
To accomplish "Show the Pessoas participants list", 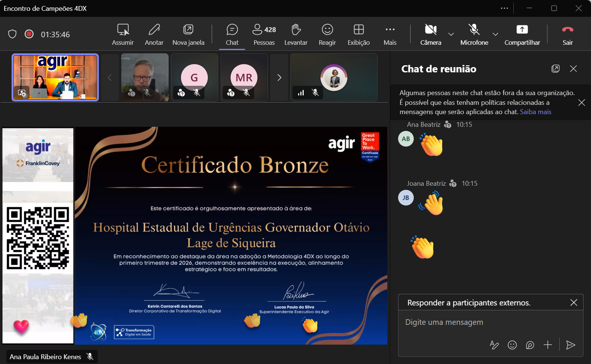I will 264,34.
